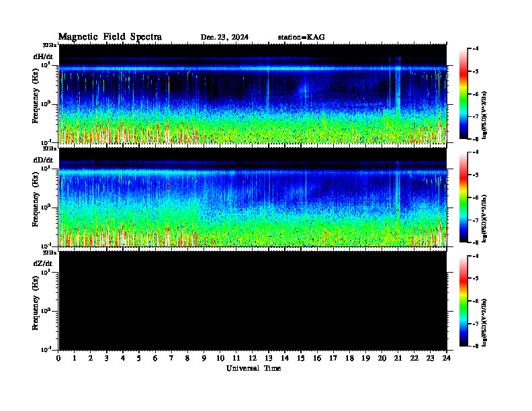Click the log PSD unit label beside dH/dt color bar
This screenshot has height=411, width=532.
[485, 115]
